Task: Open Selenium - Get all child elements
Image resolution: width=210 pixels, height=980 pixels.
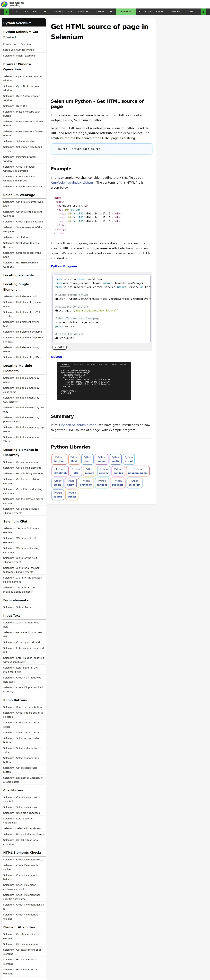Action: (x=24, y=468)
